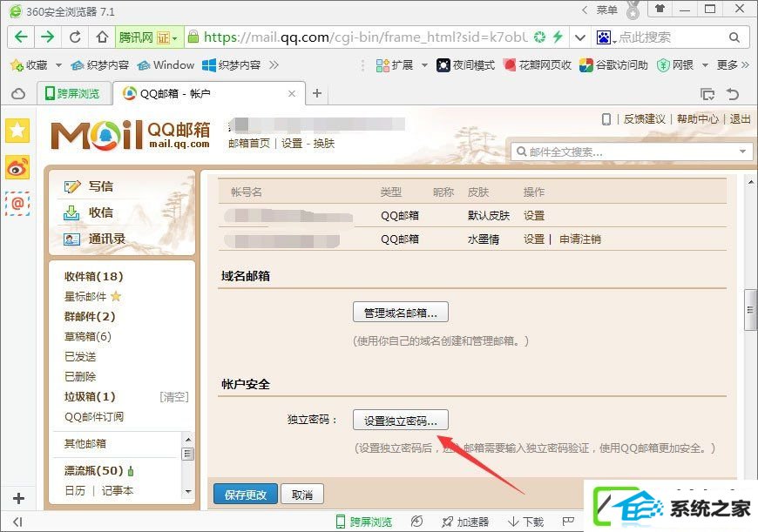The width and height of the screenshot is (758, 532).
Task: Open 网银 online banking extension
Action: [x=675, y=64]
